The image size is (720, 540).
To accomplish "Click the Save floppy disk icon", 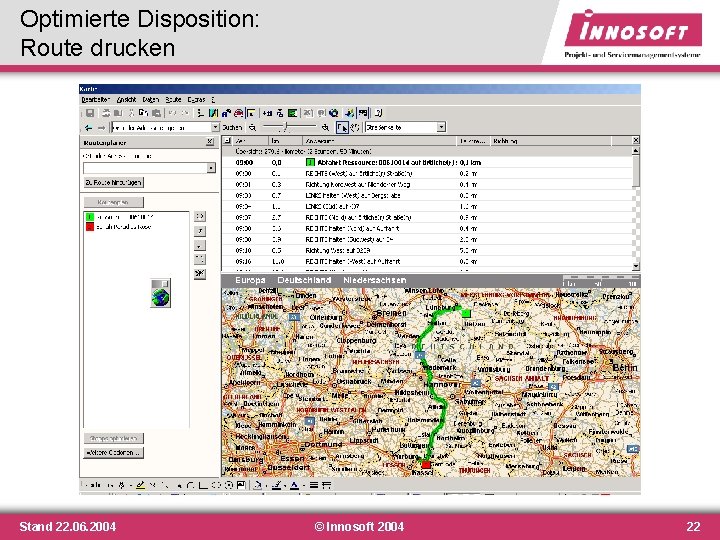I will tap(90, 113).
